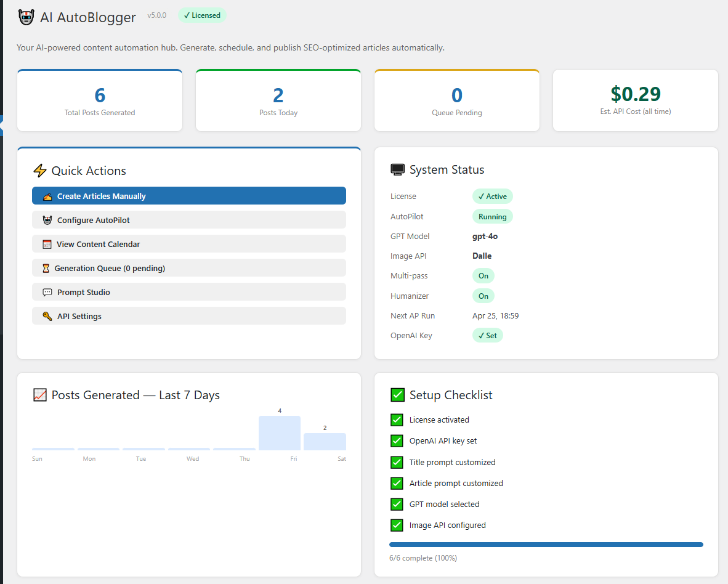Click the chart icon beside Posts Generated heading
The height and width of the screenshot is (584, 728).
click(x=40, y=395)
